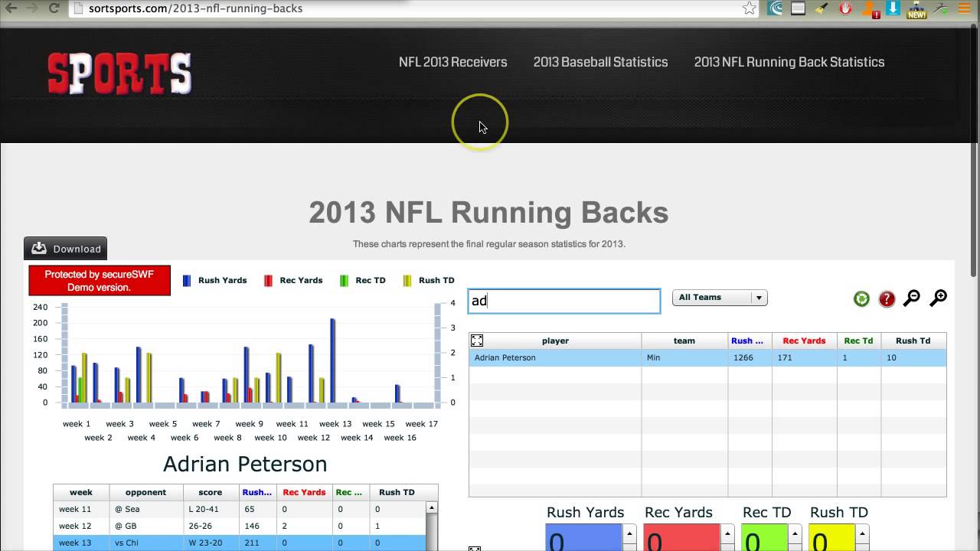The width and height of the screenshot is (980, 551).
Task: Open the teal swirl browser extension
Action: (x=776, y=8)
